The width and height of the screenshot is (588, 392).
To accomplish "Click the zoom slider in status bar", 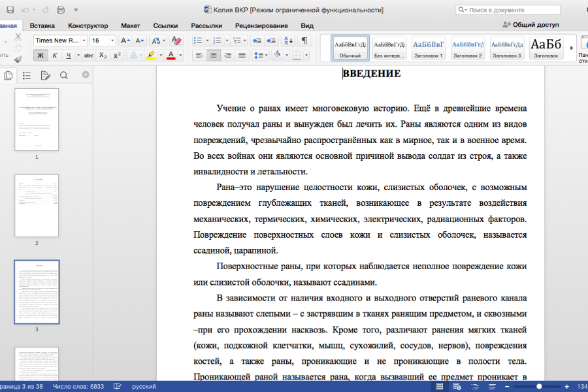I will [x=538, y=386].
